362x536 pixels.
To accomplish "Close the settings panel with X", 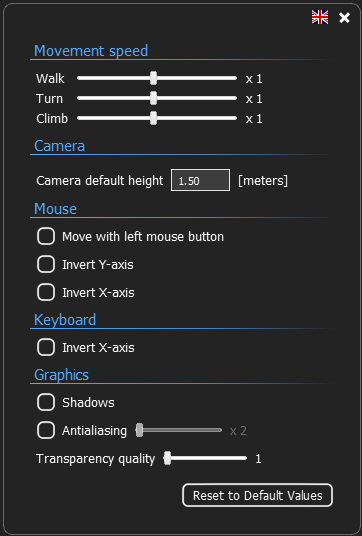I will pos(344,17).
